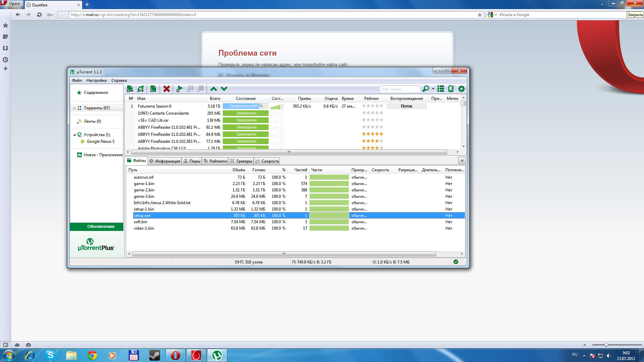Open Opera closed tabs dropdown arrow
644x362 pixels.
(x=602, y=4)
